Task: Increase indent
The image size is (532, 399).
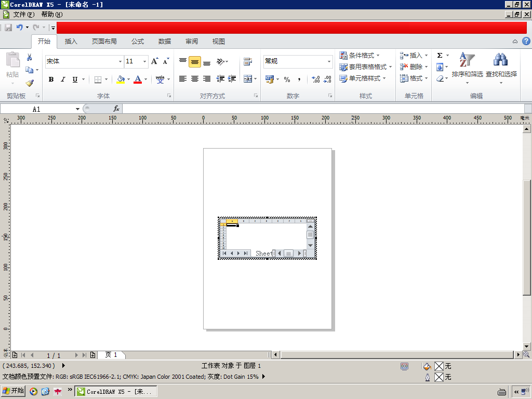Action: pos(232,79)
